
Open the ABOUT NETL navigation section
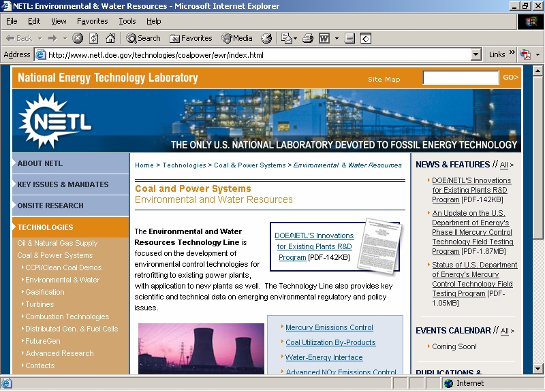click(x=71, y=163)
